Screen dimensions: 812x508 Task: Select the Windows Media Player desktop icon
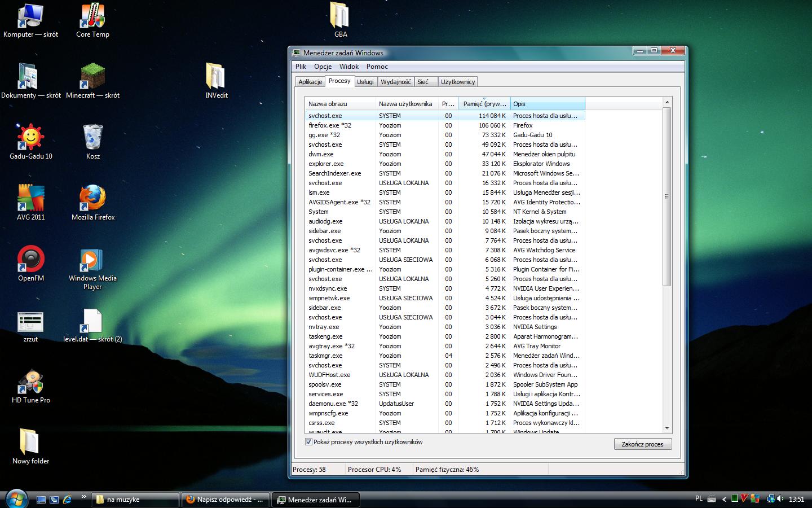pyautogui.click(x=92, y=269)
